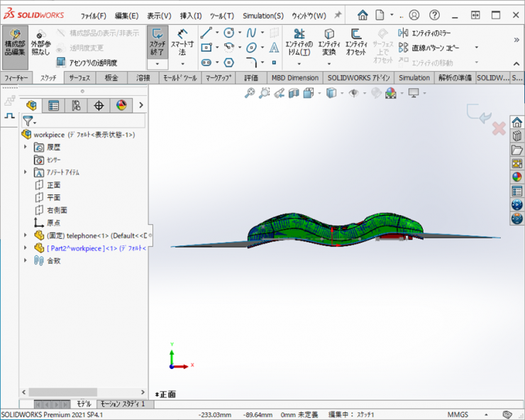The height and width of the screenshot is (420, 525).
Task: Open the モーション スタディ 1 tab
Action: click(123, 404)
